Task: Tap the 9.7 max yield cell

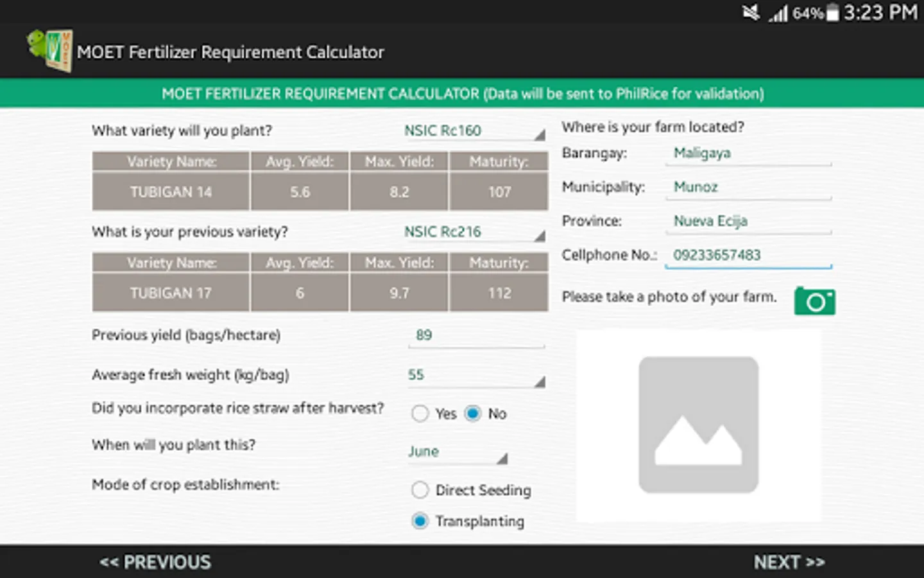Action: (399, 293)
